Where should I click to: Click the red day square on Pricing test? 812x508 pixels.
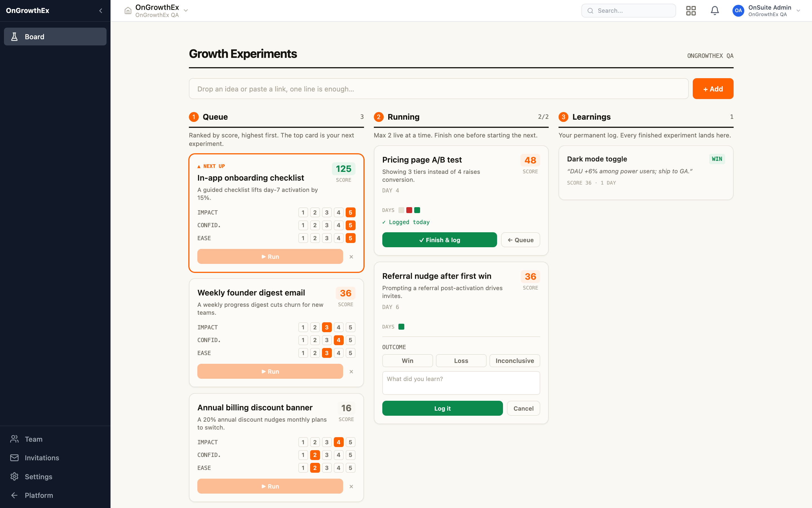[x=409, y=210]
